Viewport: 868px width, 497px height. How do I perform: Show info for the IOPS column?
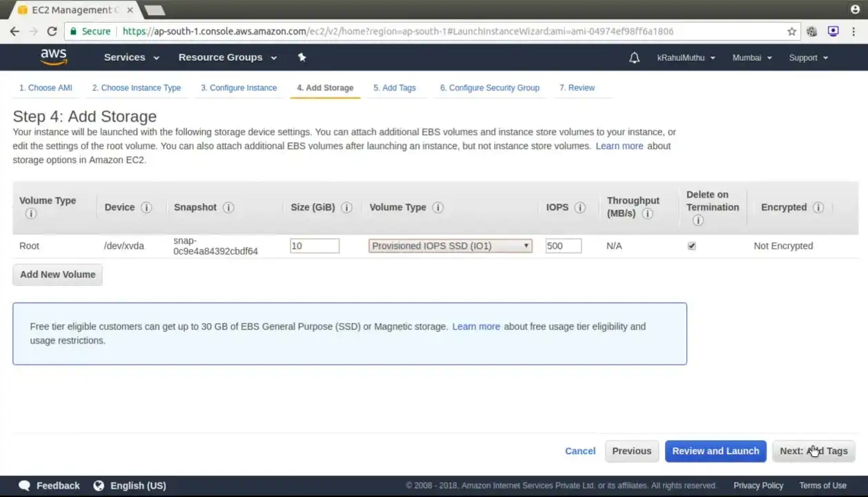click(580, 207)
